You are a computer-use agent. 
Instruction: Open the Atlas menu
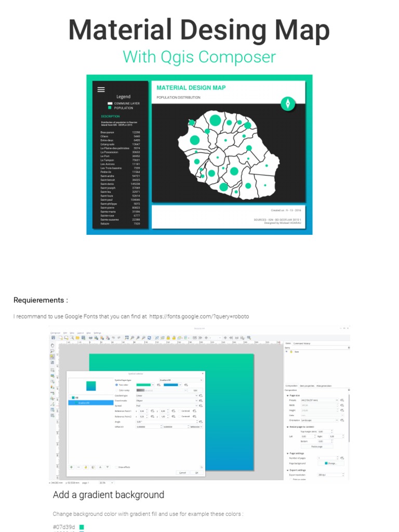point(88,333)
